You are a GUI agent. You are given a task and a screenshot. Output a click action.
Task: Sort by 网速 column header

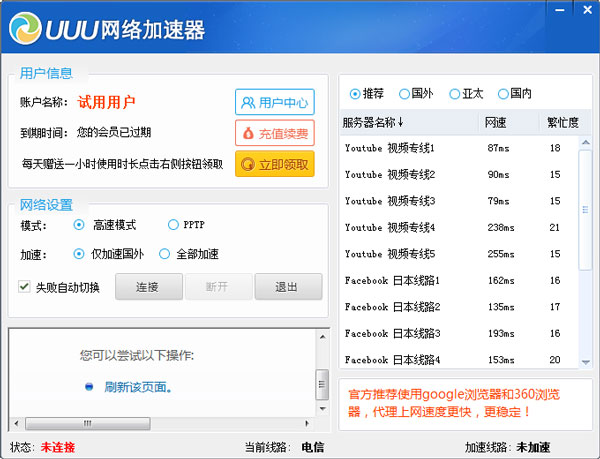point(509,122)
